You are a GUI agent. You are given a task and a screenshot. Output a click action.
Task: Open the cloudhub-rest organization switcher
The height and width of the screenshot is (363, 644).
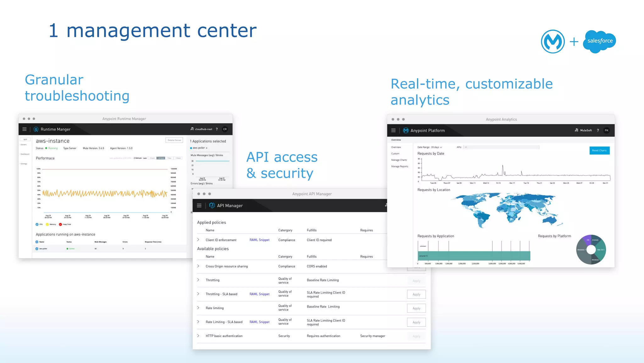point(201,129)
